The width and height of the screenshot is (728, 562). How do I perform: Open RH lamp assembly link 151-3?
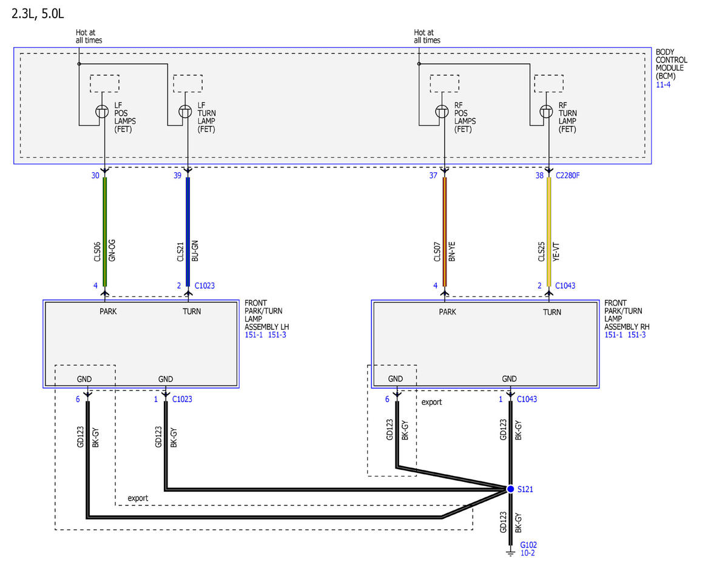tap(637, 335)
